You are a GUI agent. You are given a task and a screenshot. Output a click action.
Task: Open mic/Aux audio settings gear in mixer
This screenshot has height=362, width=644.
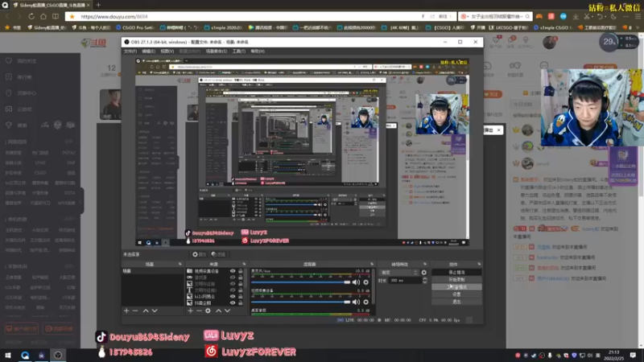(x=366, y=282)
